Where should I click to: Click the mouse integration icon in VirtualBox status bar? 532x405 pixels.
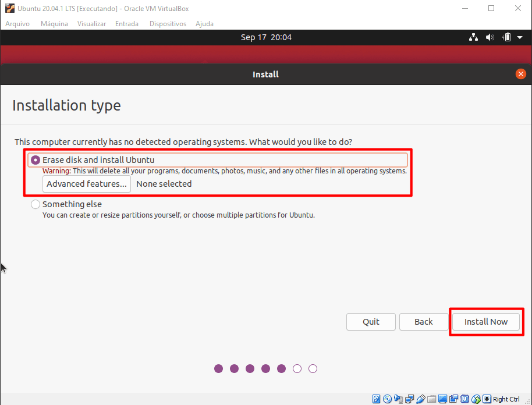pyautogui.click(x=476, y=399)
